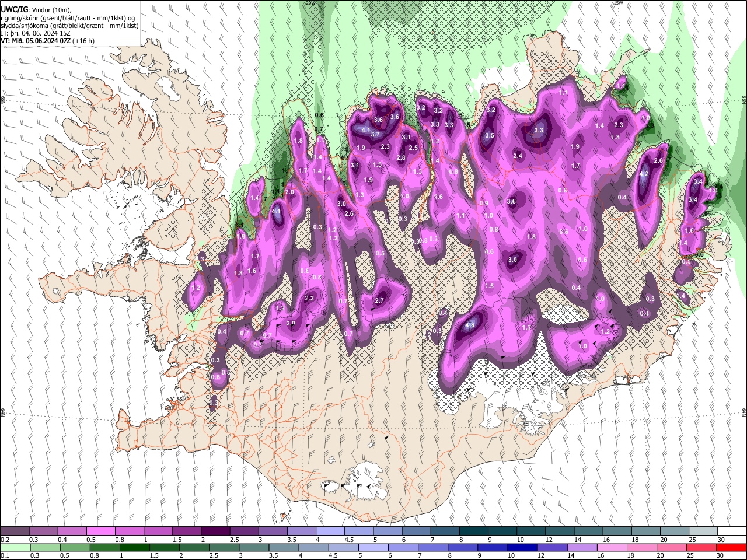
Task: Click the '2.7' precipitation value on the map
Action: click(x=379, y=300)
